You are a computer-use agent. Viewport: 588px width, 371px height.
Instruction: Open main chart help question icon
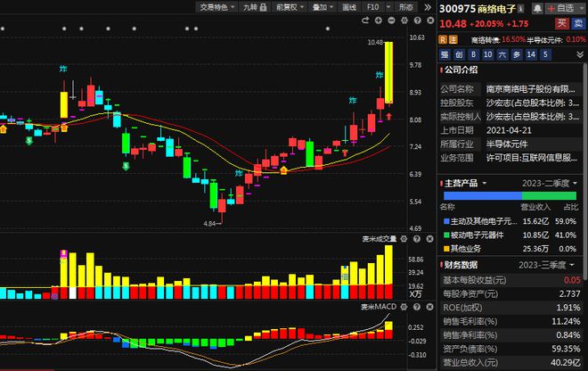pyautogui.click(x=417, y=21)
